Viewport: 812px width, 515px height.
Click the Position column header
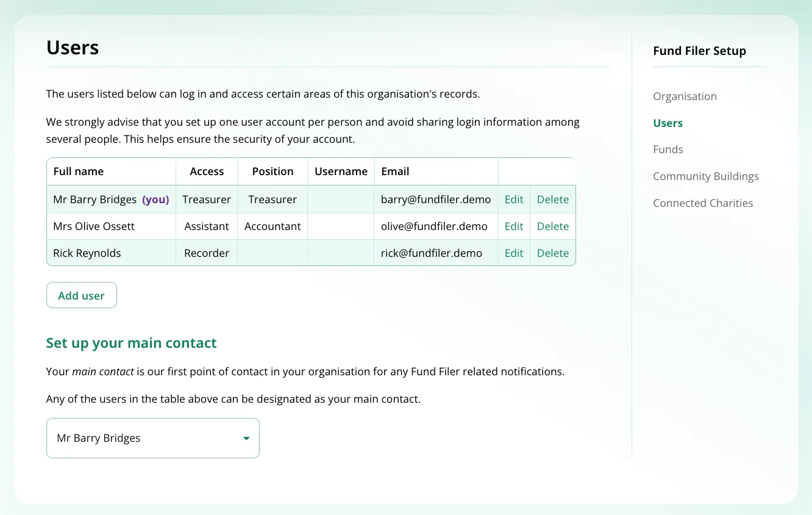tap(272, 171)
